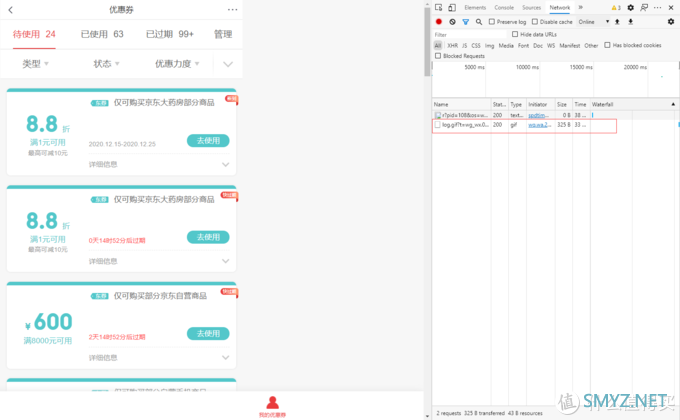Click the Time column header
This screenshot has height=420, width=680.
(x=581, y=104)
